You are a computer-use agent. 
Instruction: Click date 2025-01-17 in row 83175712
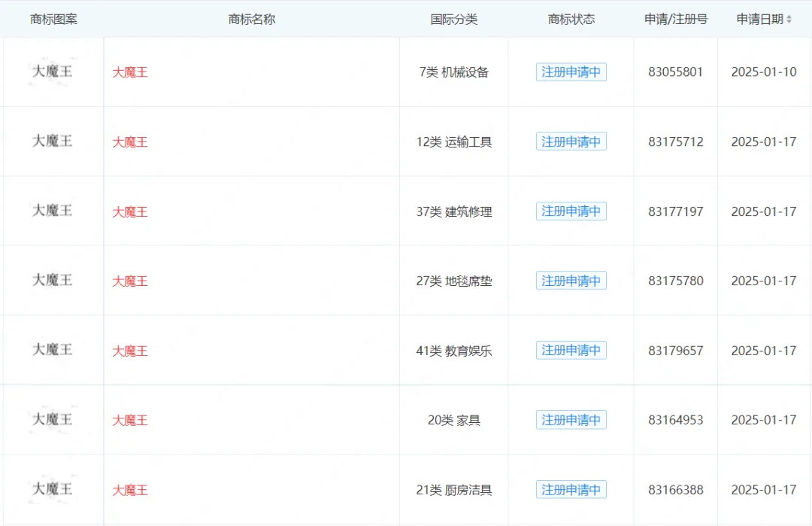[764, 142]
